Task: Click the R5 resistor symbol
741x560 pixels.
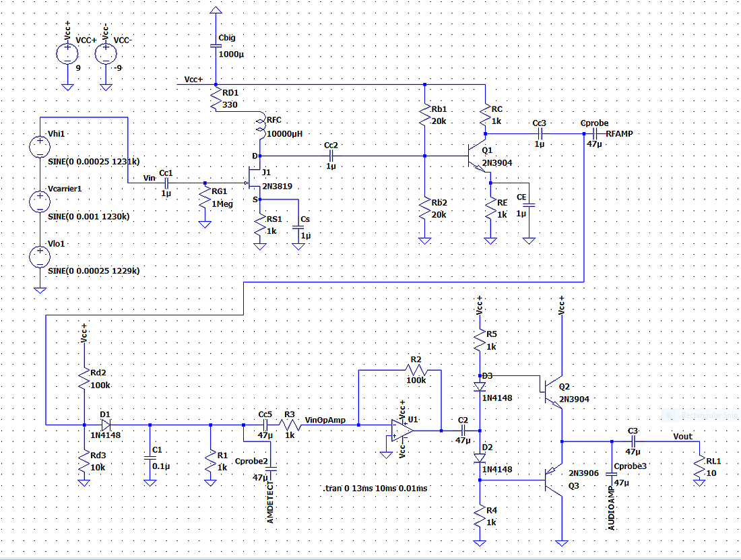Action: (x=479, y=340)
